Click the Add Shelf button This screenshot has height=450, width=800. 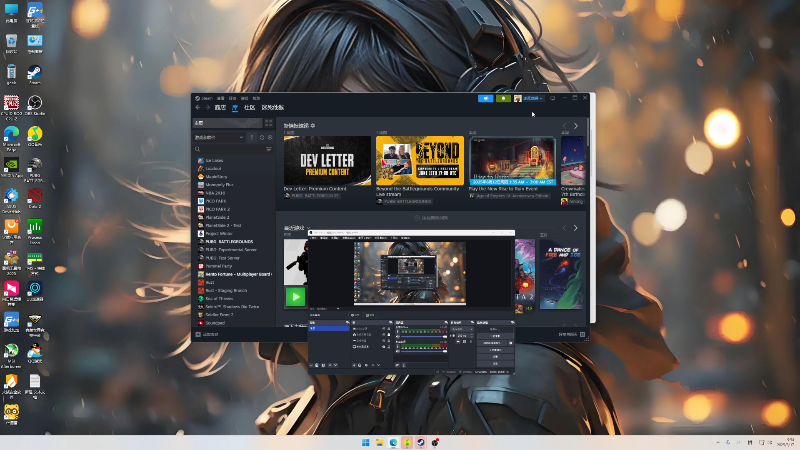coord(432,218)
